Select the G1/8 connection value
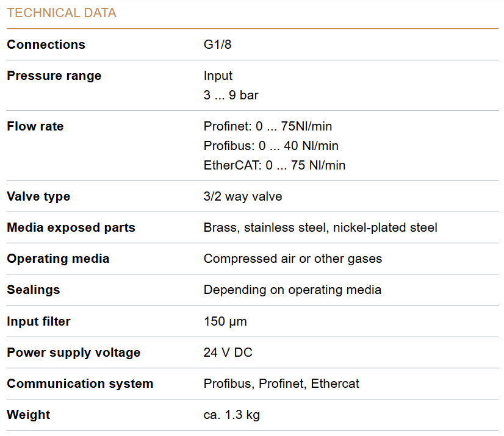Screen dimensions: 504x436 click(x=217, y=45)
